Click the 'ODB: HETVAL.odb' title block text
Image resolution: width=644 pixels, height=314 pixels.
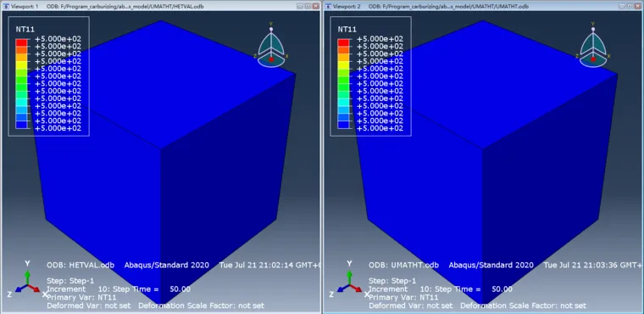80,265
